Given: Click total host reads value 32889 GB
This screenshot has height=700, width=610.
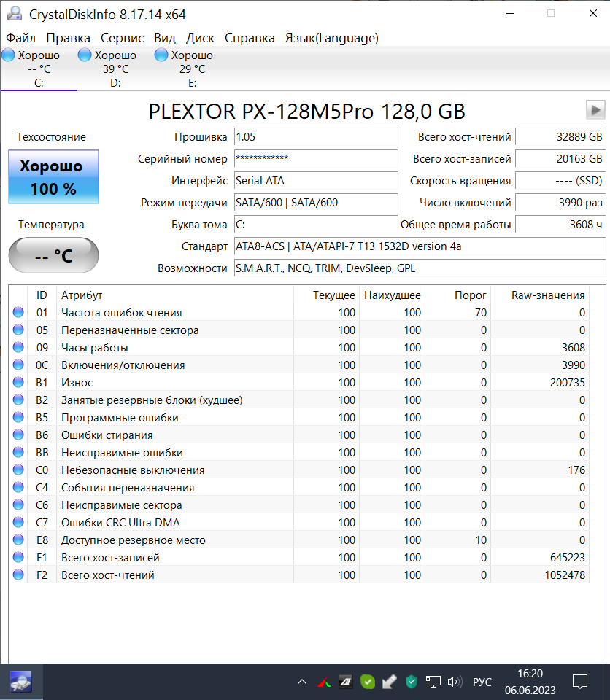Looking at the screenshot, I should click(560, 136).
